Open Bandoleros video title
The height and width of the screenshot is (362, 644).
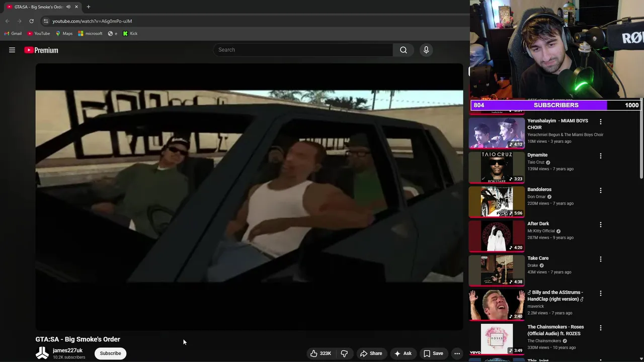539,190
